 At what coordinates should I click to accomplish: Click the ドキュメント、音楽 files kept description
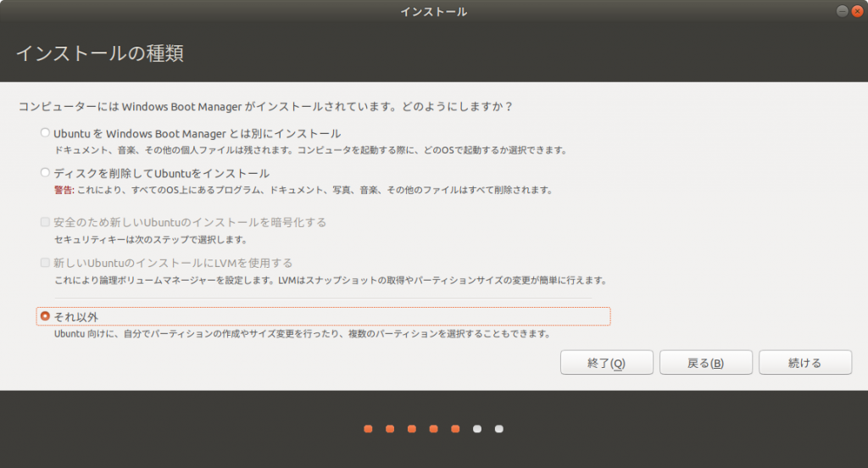[x=310, y=150]
